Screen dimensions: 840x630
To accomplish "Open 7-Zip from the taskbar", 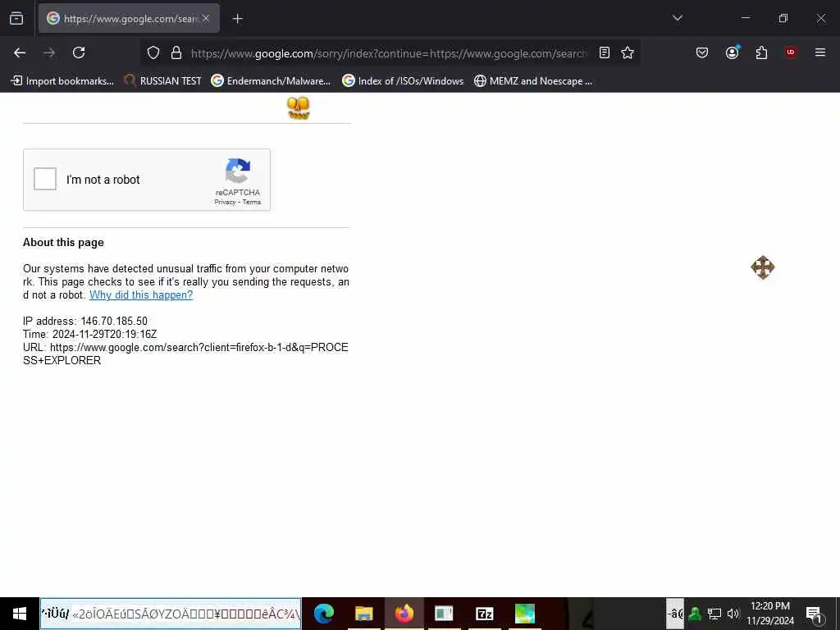I will pyautogui.click(x=484, y=614).
